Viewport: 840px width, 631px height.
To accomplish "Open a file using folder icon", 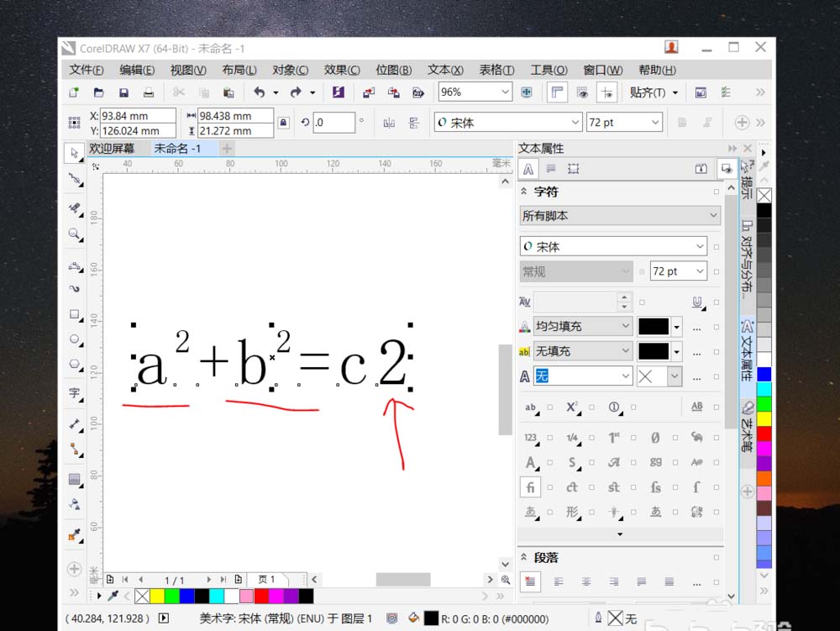I will 98,92.
